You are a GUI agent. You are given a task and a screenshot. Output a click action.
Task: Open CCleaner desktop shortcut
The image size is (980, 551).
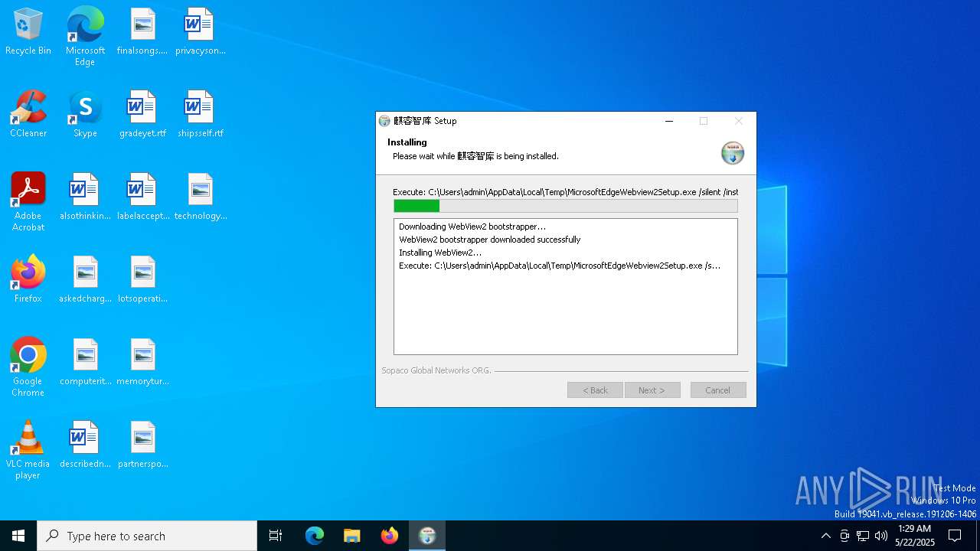coord(28,114)
